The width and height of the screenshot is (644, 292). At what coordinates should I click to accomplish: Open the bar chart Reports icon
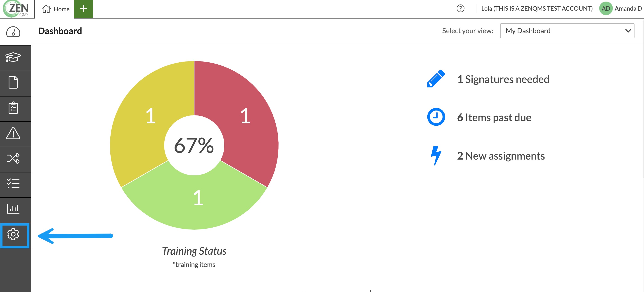point(13,209)
